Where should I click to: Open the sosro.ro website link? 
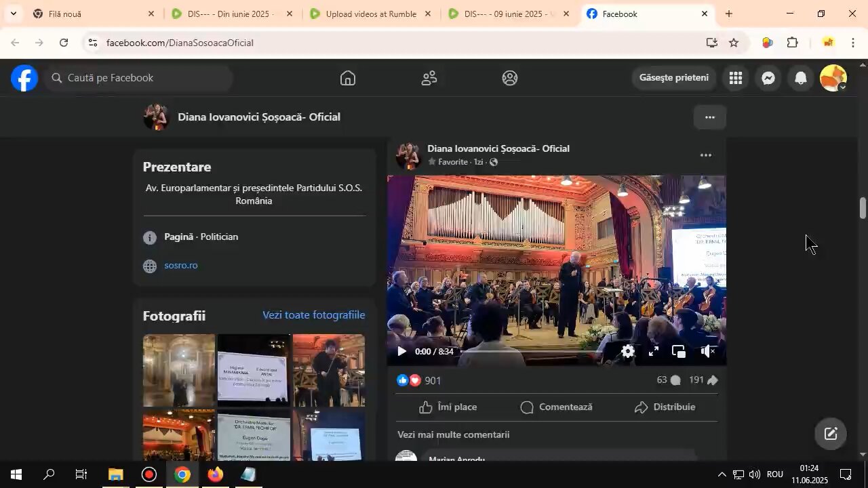tap(181, 265)
